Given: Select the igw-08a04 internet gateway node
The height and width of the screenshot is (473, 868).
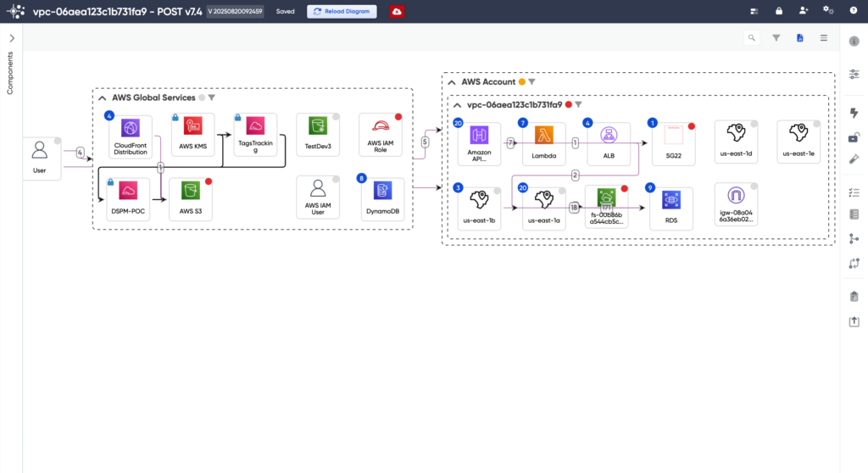Looking at the screenshot, I should pos(737,204).
